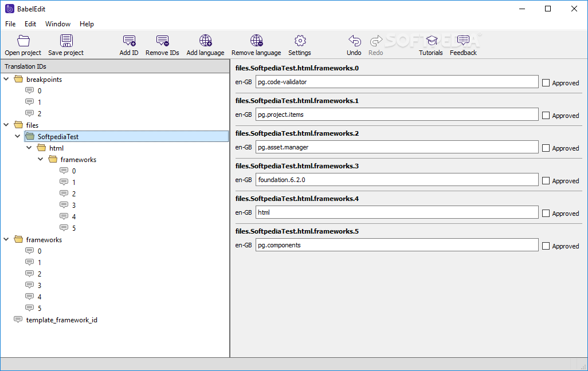
Task: Click heading files.SoftpediaTest.html.frameworks.5
Action: click(297, 231)
